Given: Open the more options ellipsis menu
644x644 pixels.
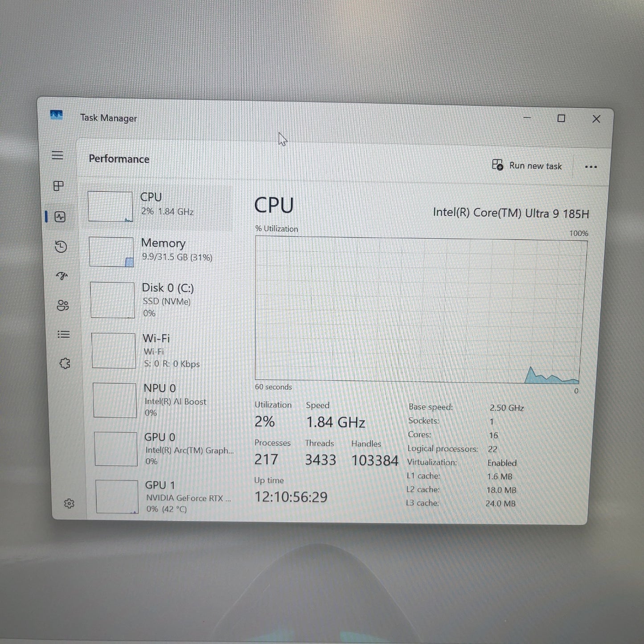Looking at the screenshot, I should point(591,166).
